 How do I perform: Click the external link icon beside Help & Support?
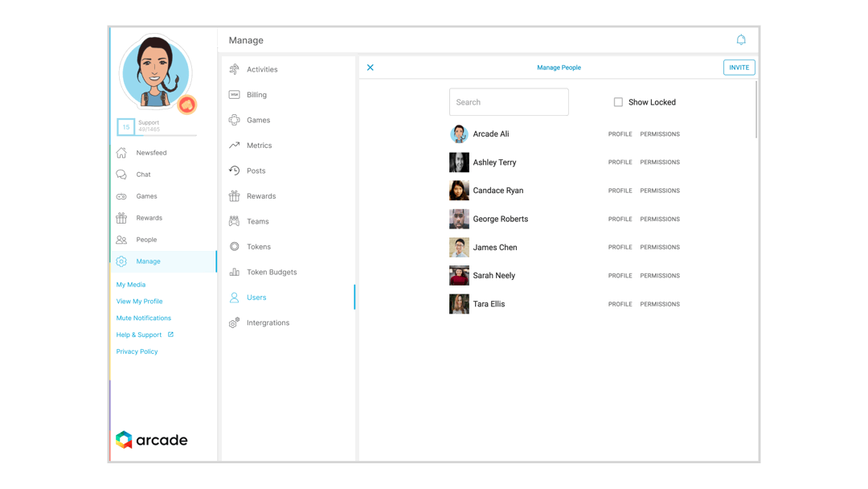(x=170, y=335)
